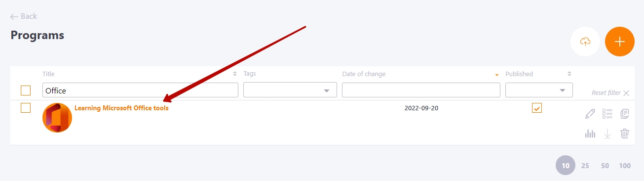
Task: Clear filters with the Reset filter X
Action: click(x=610, y=93)
